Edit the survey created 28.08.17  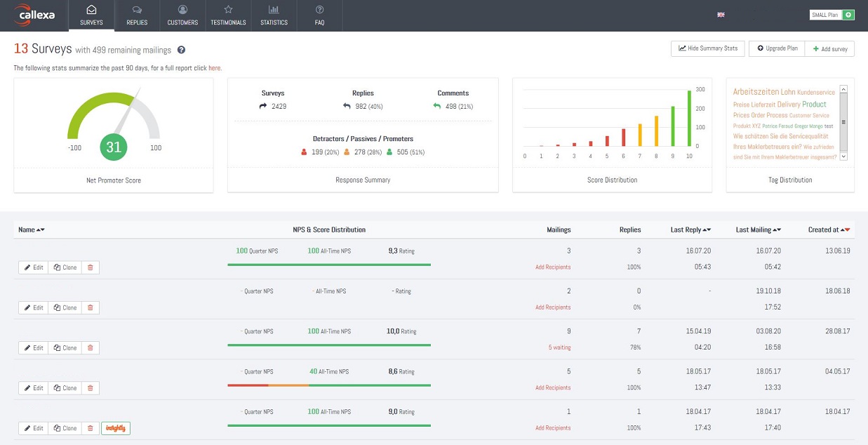33,347
